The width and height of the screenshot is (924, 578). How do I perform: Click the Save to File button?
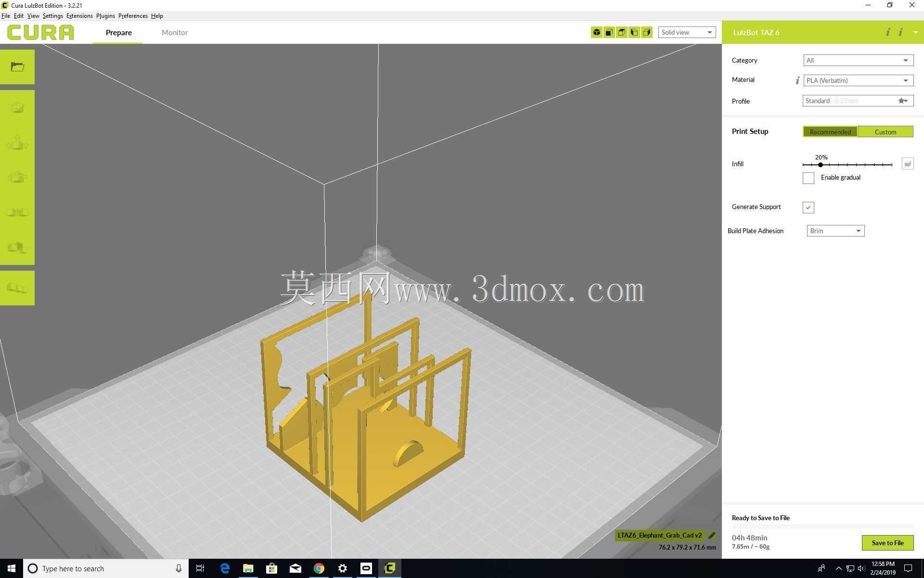[887, 543]
